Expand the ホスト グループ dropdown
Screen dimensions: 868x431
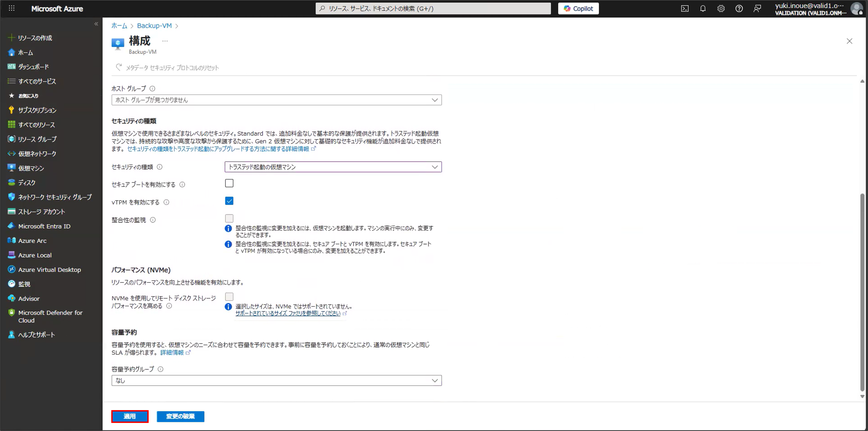(276, 100)
